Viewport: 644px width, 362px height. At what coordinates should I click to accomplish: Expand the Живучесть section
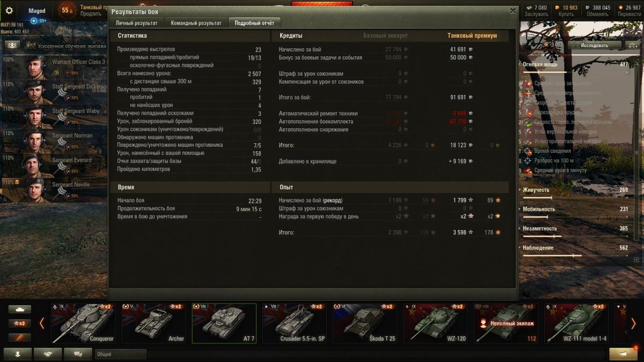(x=536, y=190)
